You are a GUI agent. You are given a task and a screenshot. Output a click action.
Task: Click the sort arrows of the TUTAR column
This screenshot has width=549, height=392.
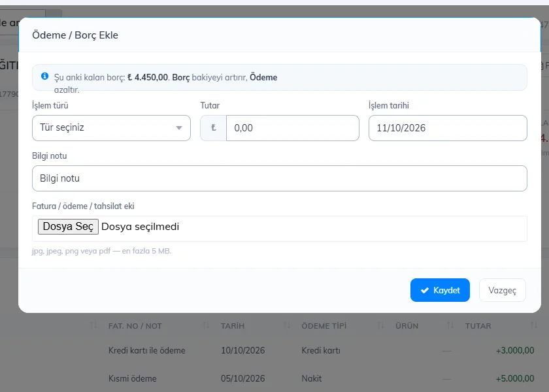(534, 326)
